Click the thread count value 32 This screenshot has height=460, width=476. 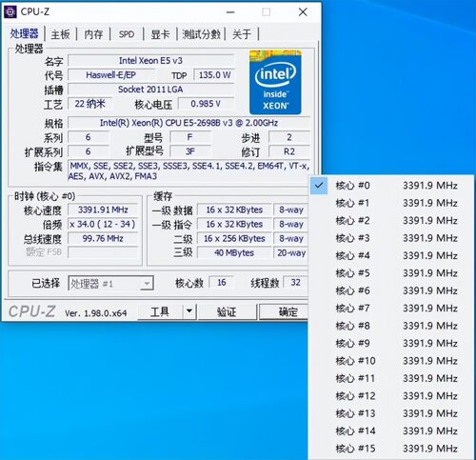click(295, 282)
